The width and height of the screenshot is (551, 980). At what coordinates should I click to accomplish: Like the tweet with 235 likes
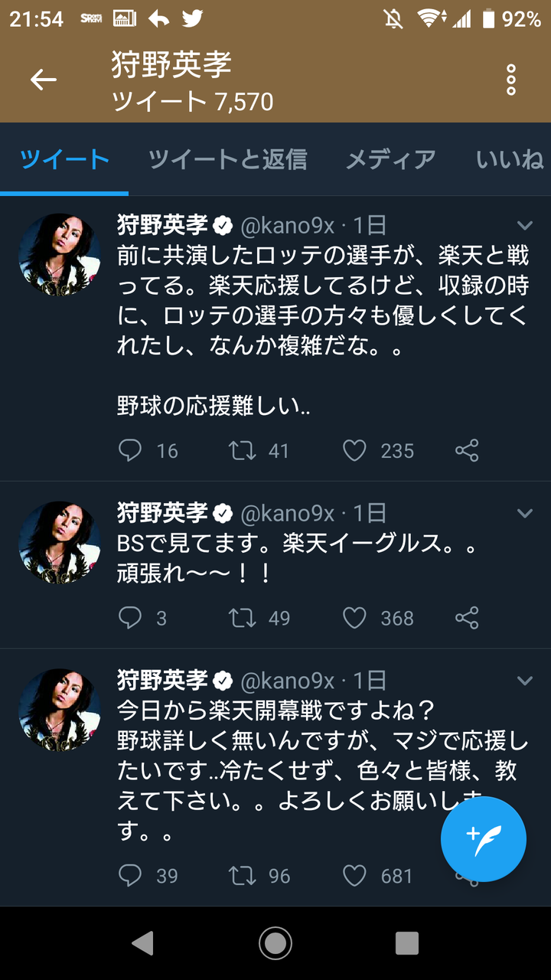tap(354, 450)
